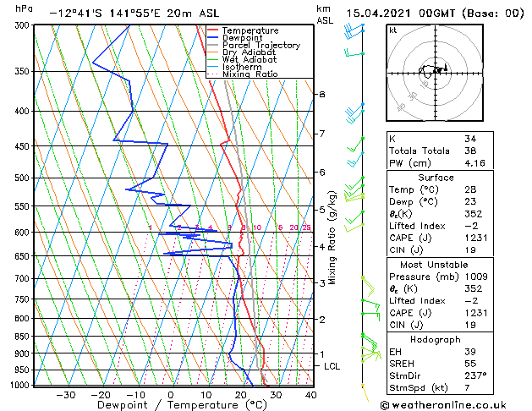Click the weatheronline.co.uk copyright text

tap(443, 405)
